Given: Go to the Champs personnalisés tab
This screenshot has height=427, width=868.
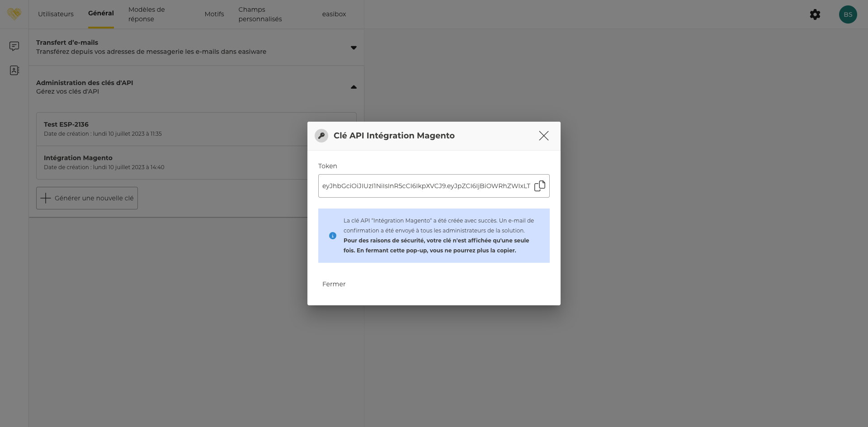Looking at the screenshot, I should 260,14.
